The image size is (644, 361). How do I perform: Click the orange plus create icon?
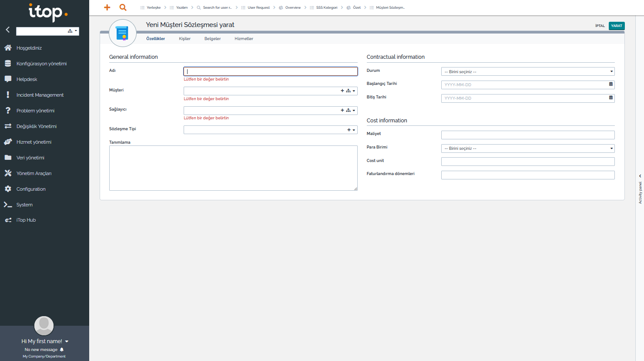tap(107, 7)
